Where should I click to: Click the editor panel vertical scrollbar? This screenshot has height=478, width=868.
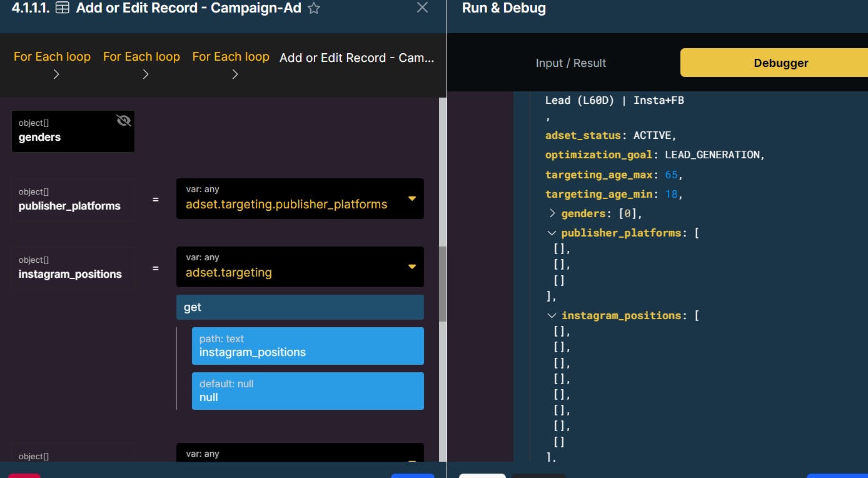tap(443, 284)
